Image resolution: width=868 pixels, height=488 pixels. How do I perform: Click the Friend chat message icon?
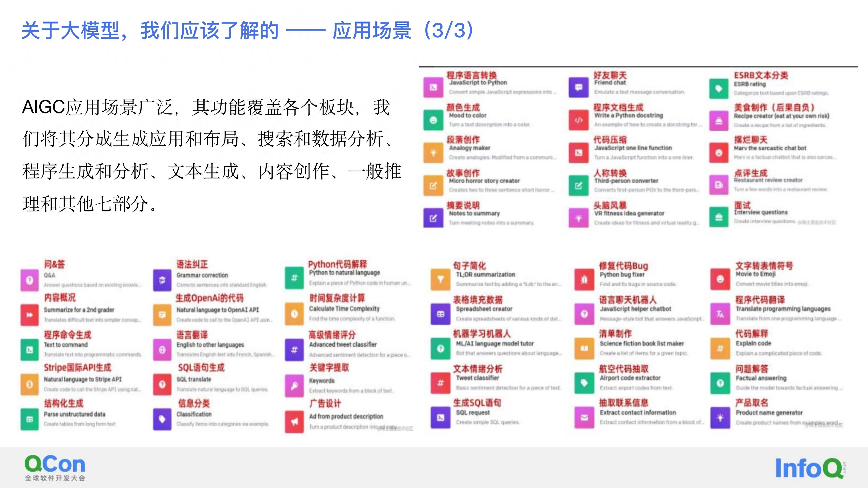[579, 88]
